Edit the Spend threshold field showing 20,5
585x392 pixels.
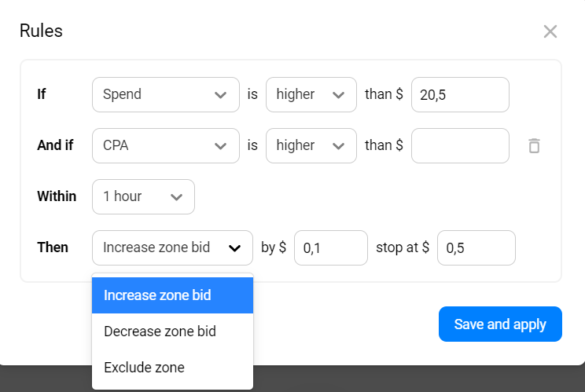pyautogui.click(x=460, y=94)
